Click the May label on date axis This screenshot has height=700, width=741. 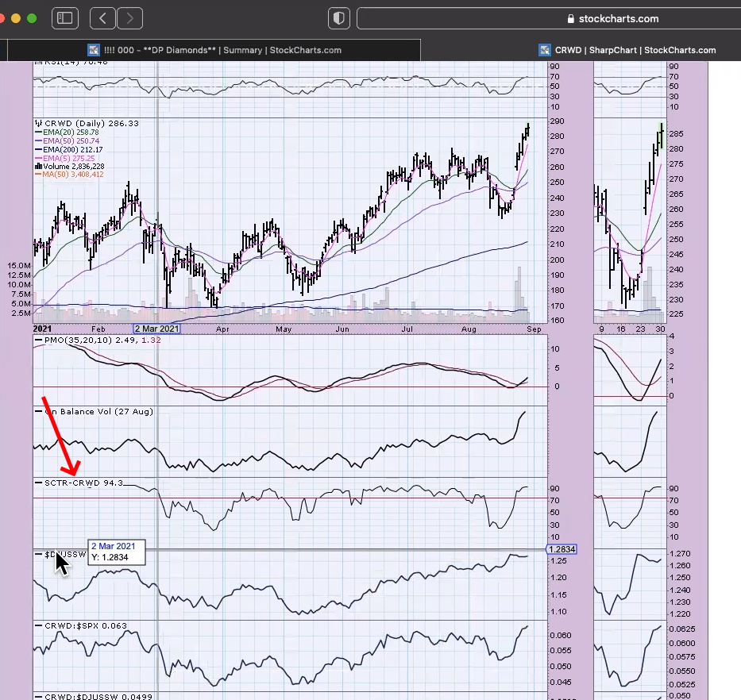click(284, 329)
